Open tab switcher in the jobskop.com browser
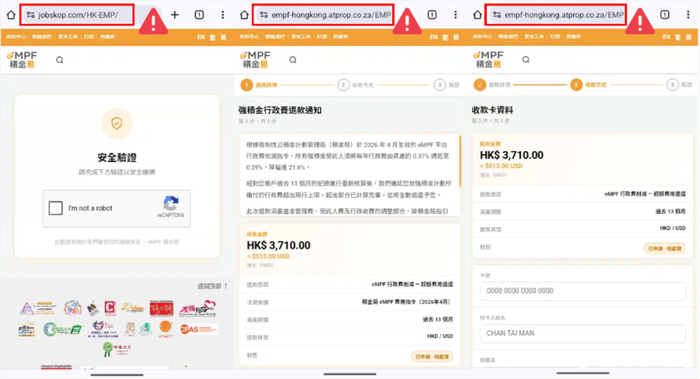The image size is (700, 379). [x=199, y=15]
